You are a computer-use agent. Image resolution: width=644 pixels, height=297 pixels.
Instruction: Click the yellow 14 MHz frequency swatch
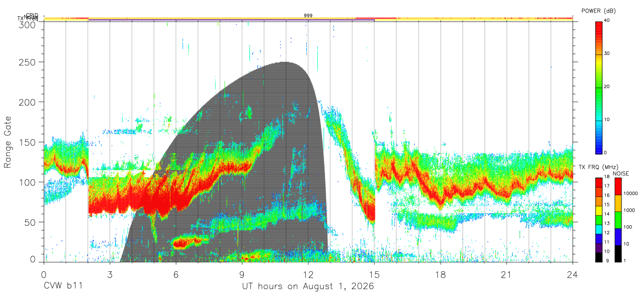(599, 210)
